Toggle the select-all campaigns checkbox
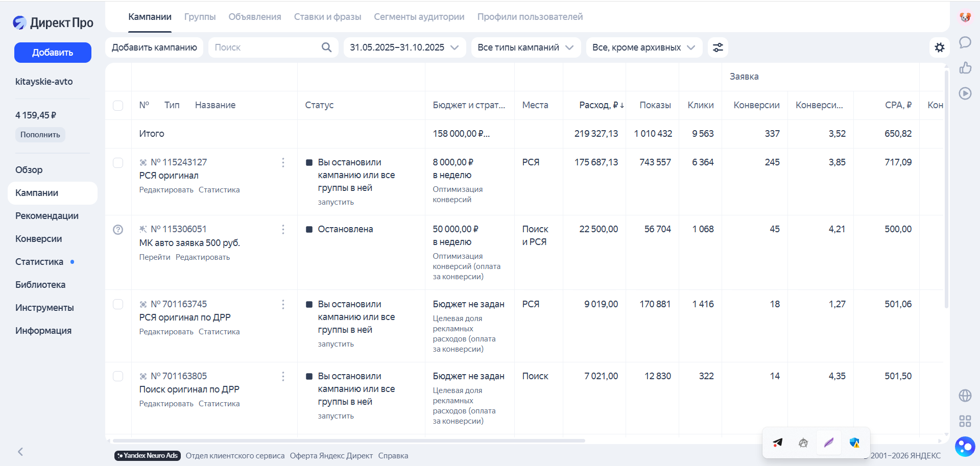The image size is (980, 466). pos(118,105)
